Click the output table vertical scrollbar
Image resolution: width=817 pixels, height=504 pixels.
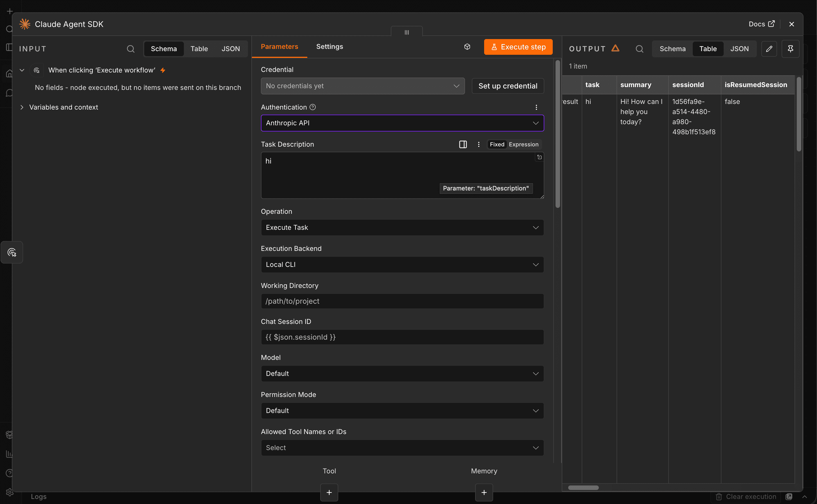click(799, 114)
